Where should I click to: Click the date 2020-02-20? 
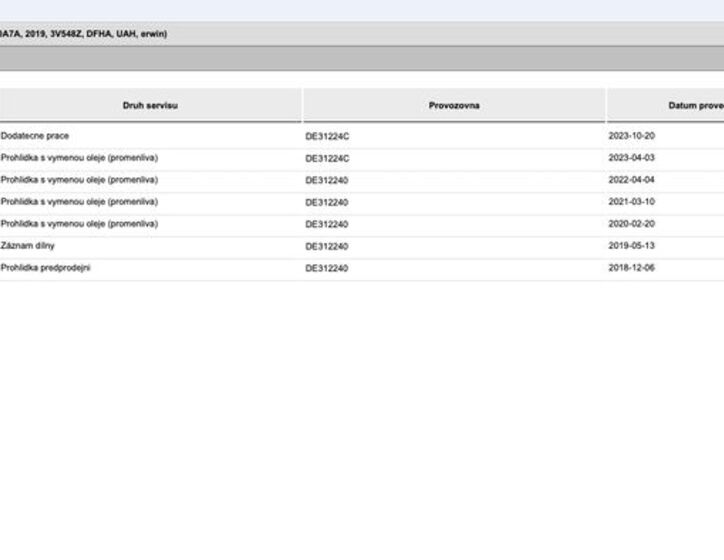pos(632,224)
